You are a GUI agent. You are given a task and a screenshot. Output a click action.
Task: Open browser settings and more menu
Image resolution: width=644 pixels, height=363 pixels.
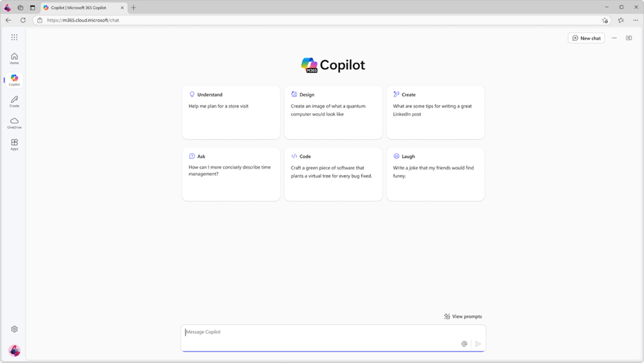point(636,20)
